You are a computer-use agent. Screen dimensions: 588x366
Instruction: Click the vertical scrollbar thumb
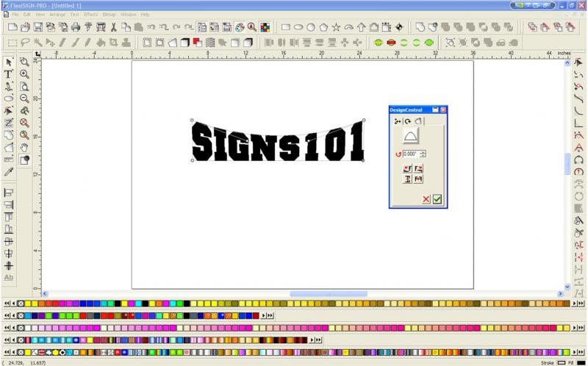click(567, 164)
